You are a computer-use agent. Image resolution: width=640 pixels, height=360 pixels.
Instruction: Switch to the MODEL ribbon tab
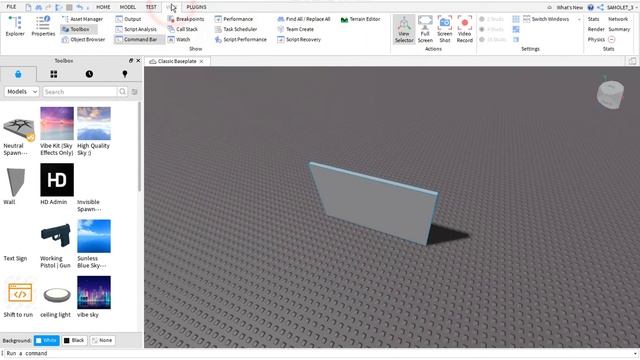coord(128,7)
